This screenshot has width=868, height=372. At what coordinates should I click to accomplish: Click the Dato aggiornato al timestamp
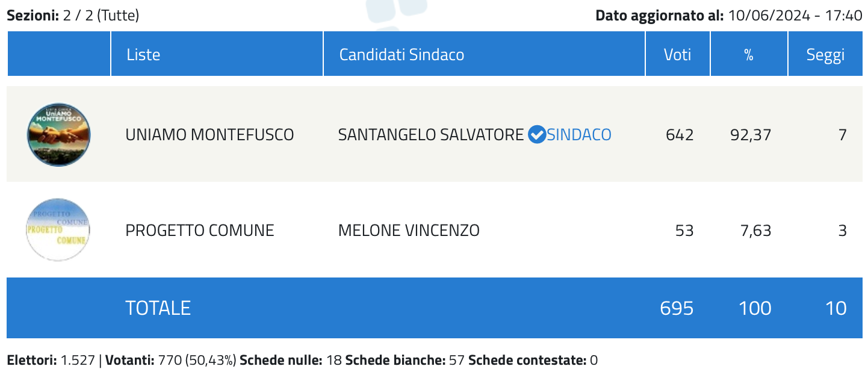(729, 16)
